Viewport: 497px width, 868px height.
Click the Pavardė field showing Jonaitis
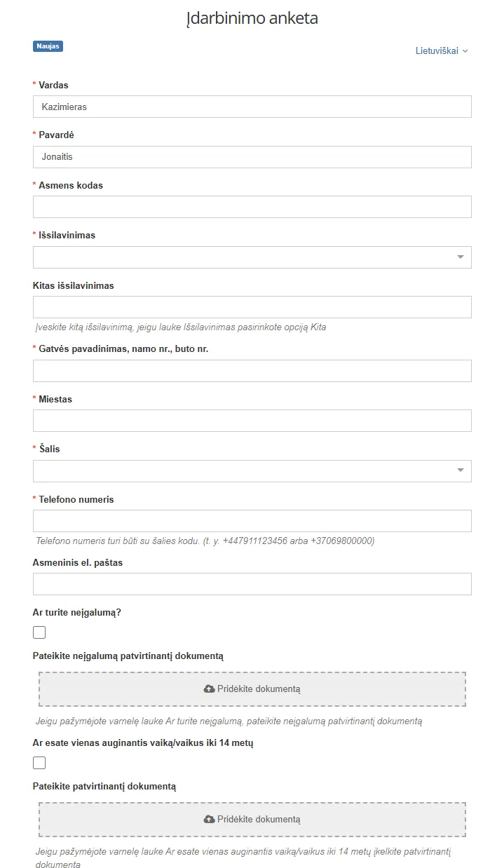coord(252,156)
